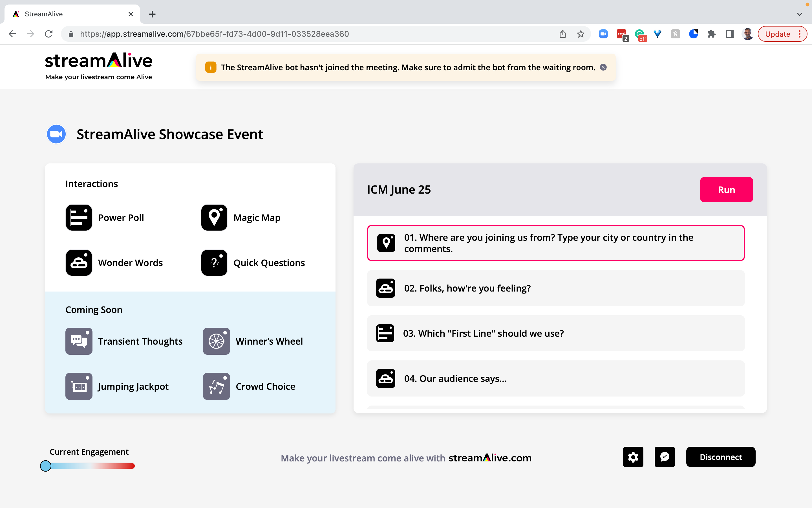This screenshot has height=508, width=812.
Task: Click the Jumping Jackpot label
Action: 133,387
